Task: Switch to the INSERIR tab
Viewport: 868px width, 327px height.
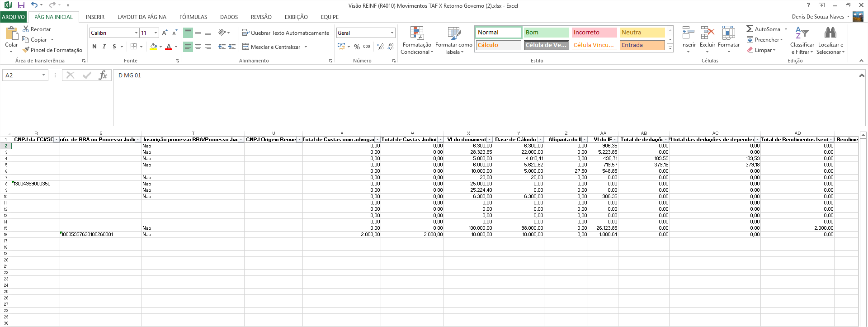Action: 95,17
